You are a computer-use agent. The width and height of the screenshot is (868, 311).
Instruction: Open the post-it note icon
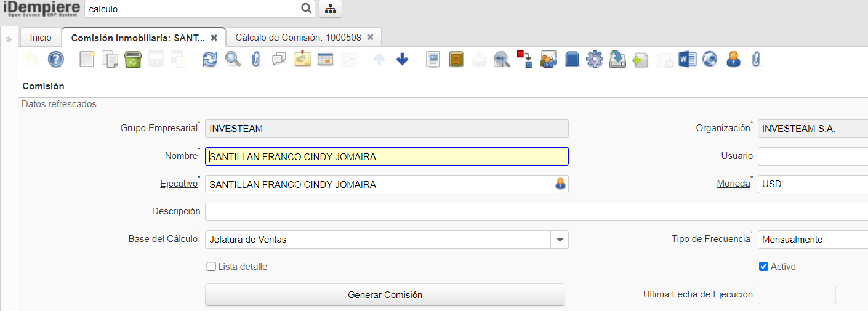coord(302,59)
